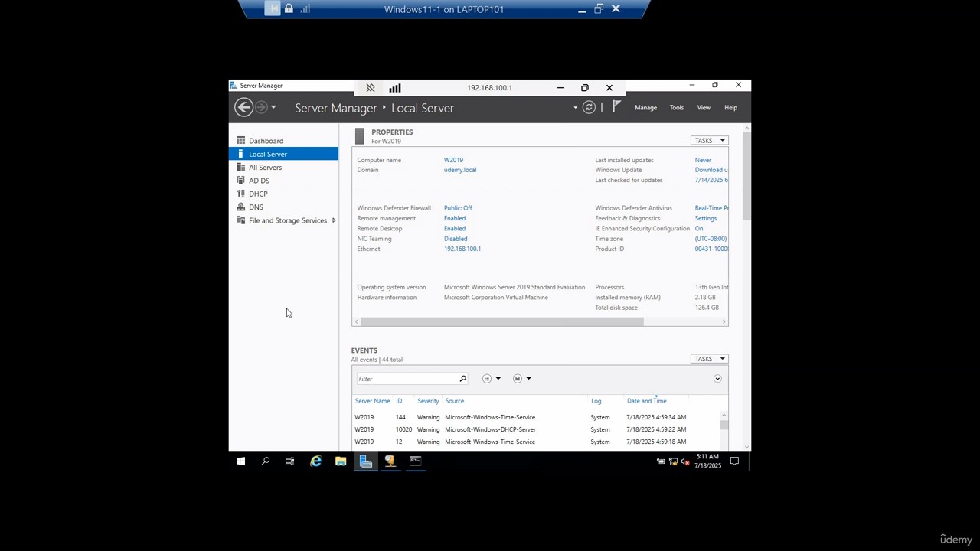This screenshot has width=980, height=551.
Task: Go back with the Server Manager back arrow
Action: (243, 108)
